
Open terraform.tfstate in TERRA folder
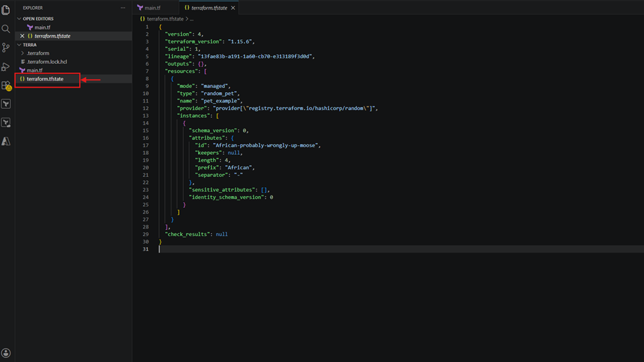click(45, 79)
